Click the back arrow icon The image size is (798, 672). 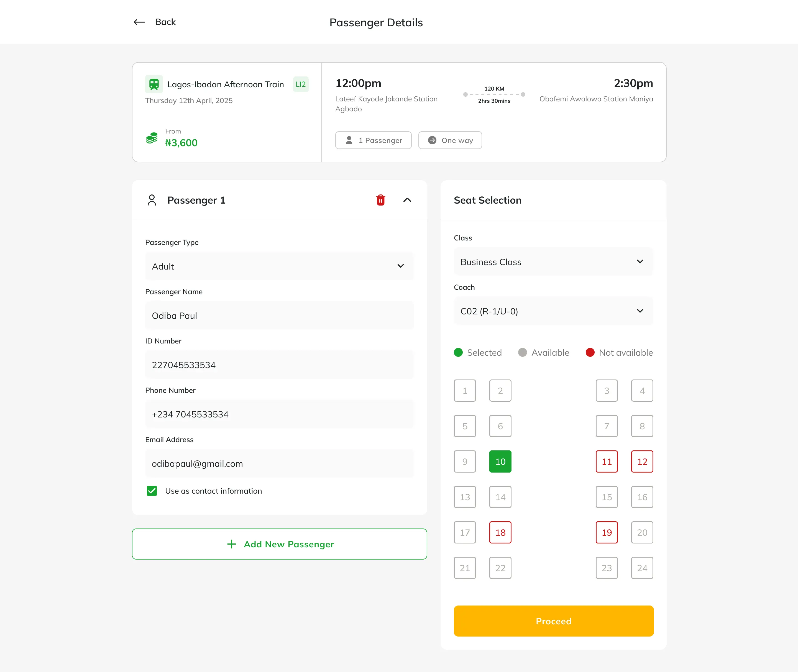139,22
